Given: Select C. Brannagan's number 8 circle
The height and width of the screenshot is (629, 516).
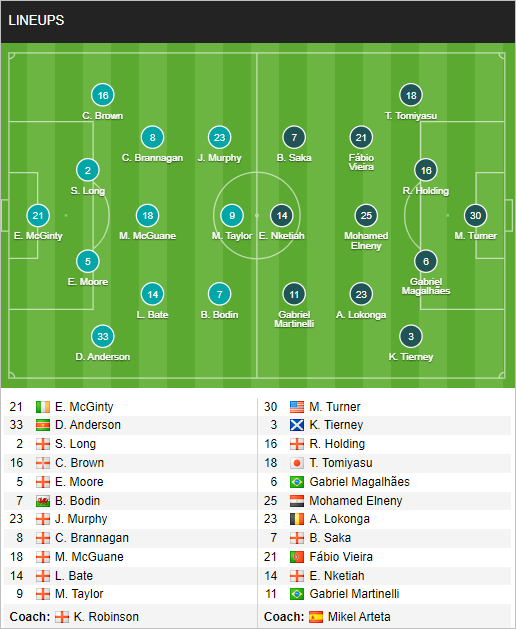Looking at the screenshot, I should (152, 138).
